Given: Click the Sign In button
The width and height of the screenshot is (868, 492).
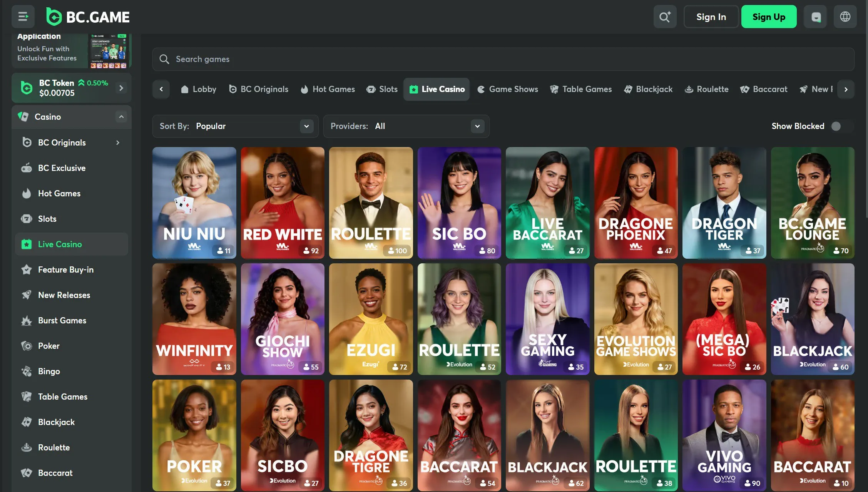Looking at the screenshot, I should pyautogui.click(x=711, y=17).
